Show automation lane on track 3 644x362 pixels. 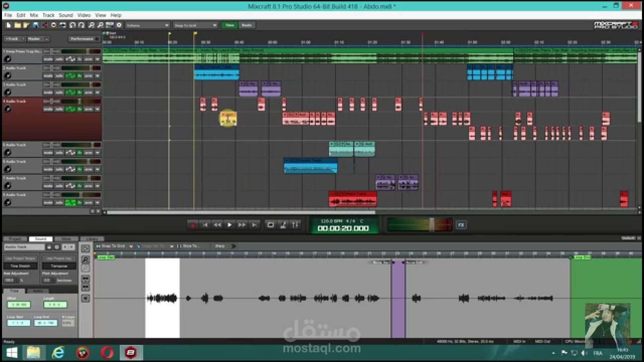point(70,93)
